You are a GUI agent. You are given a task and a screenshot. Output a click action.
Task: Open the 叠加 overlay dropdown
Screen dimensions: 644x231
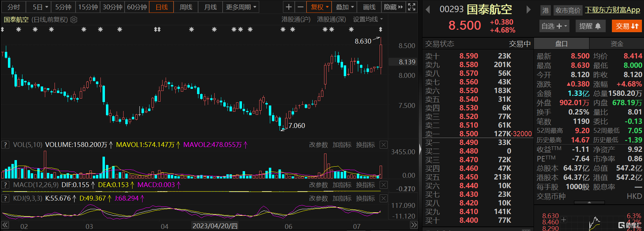(x=345, y=7)
